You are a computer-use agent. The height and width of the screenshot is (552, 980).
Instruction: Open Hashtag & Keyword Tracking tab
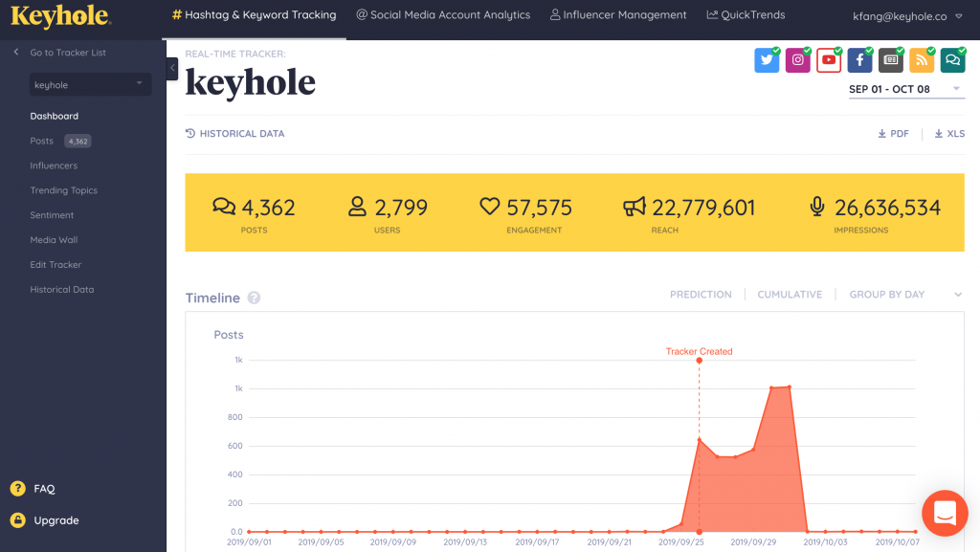point(254,15)
